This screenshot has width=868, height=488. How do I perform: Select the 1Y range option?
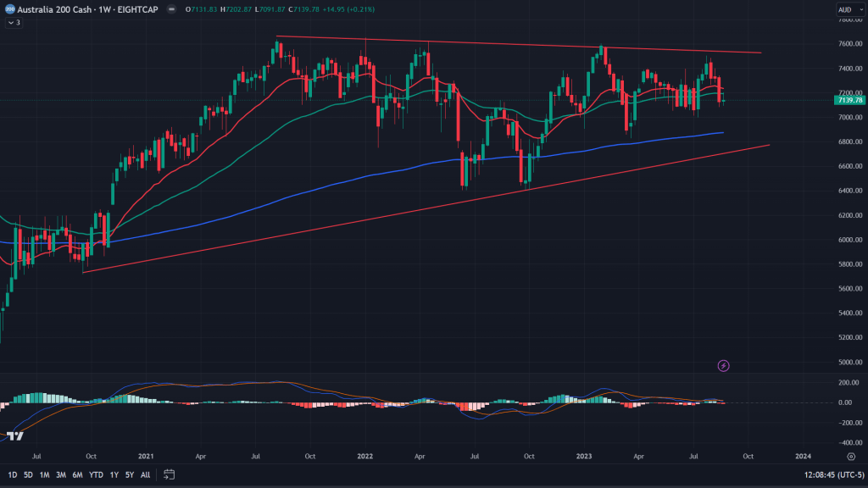click(114, 474)
